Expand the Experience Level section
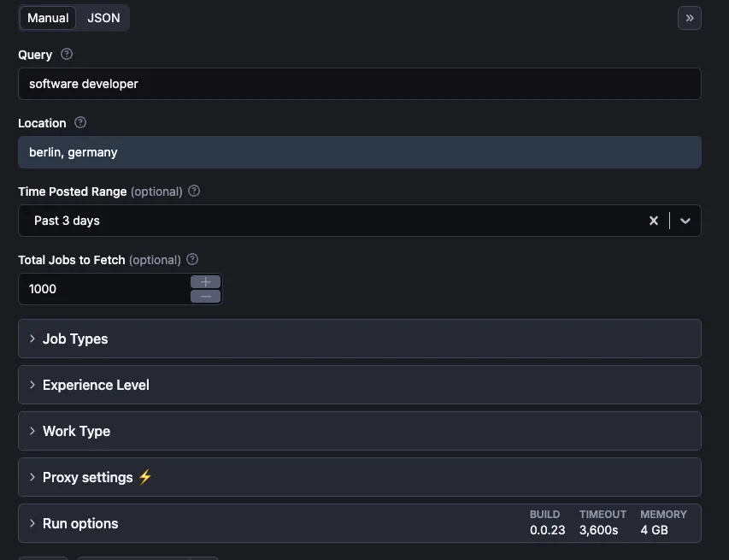 point(360,385)
